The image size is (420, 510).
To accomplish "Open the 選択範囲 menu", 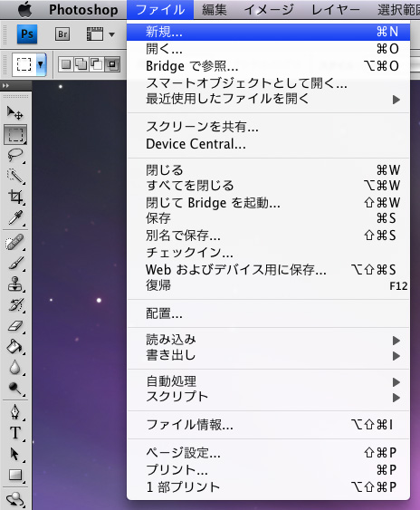I will (x=399, y=10).
